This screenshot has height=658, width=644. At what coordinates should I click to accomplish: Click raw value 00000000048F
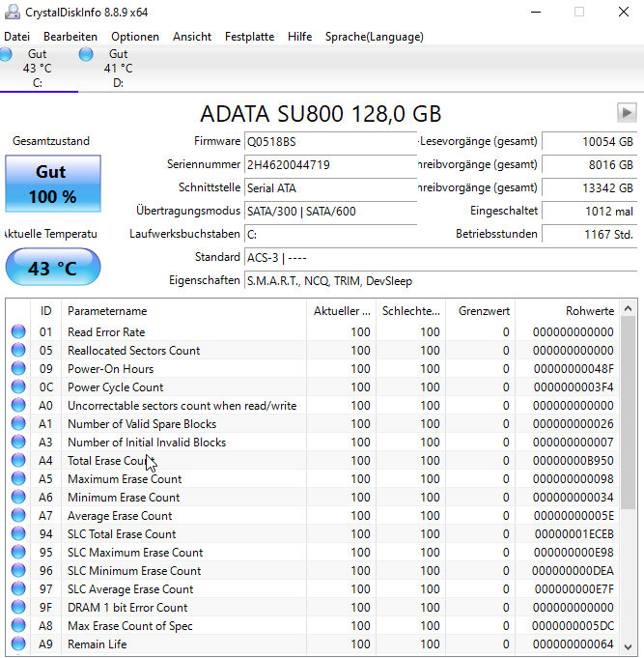[x=574, y=369]
